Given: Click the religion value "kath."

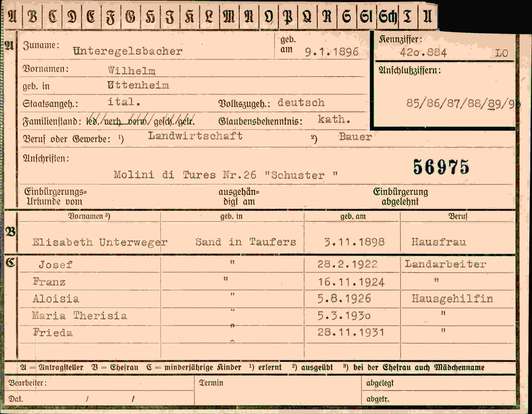Looking at the screenshot, I should coord(334,119).
